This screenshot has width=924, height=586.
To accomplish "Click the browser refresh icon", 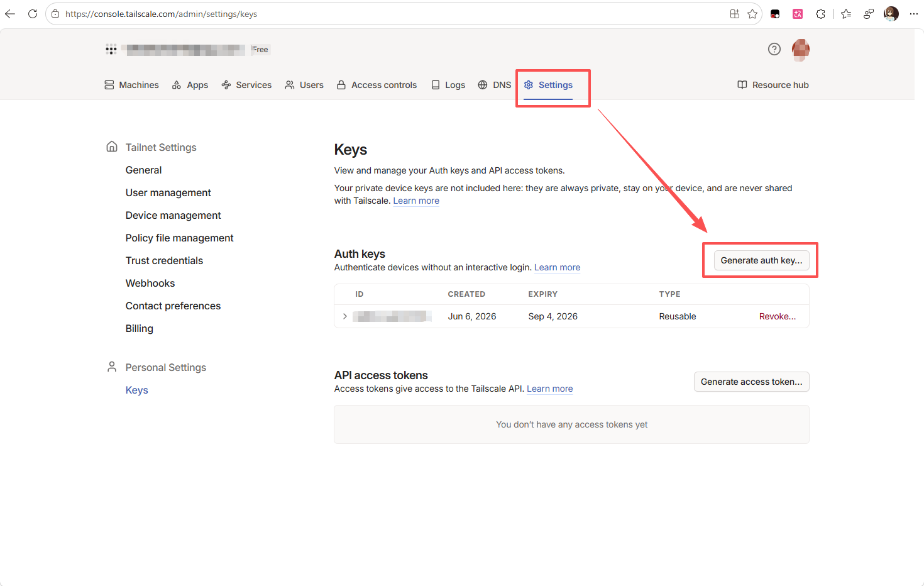I will (x=33, y=14).
